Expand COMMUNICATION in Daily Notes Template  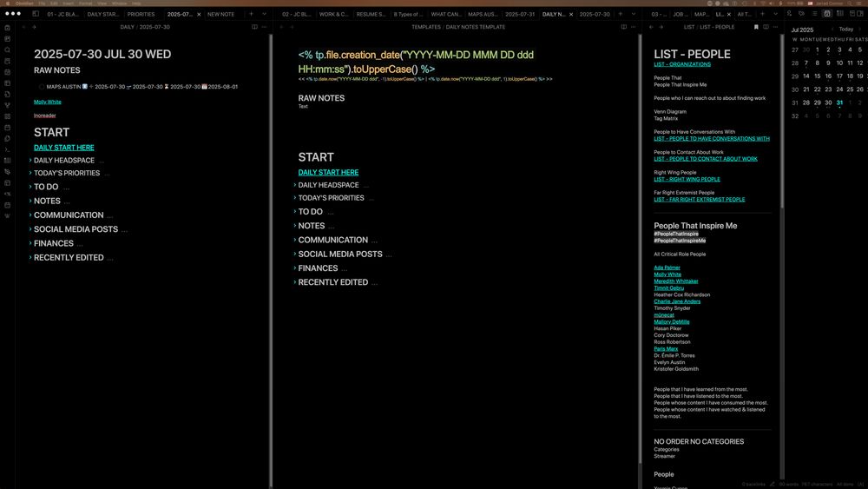(x=295, y=240)
